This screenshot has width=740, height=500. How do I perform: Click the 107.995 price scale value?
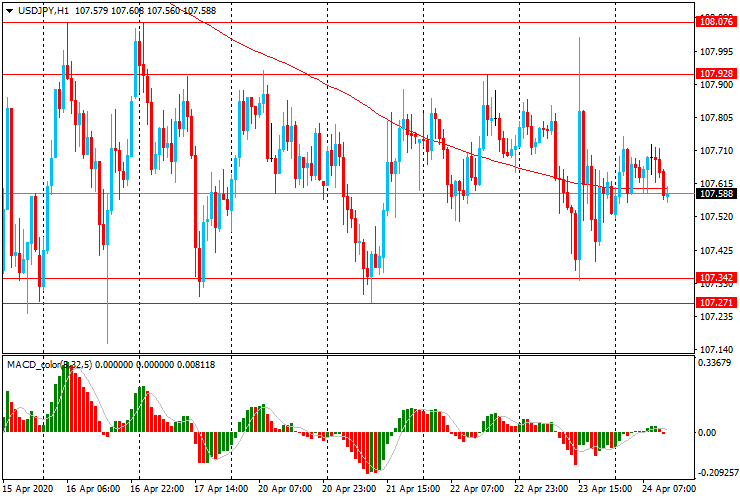tap(716, 51)
